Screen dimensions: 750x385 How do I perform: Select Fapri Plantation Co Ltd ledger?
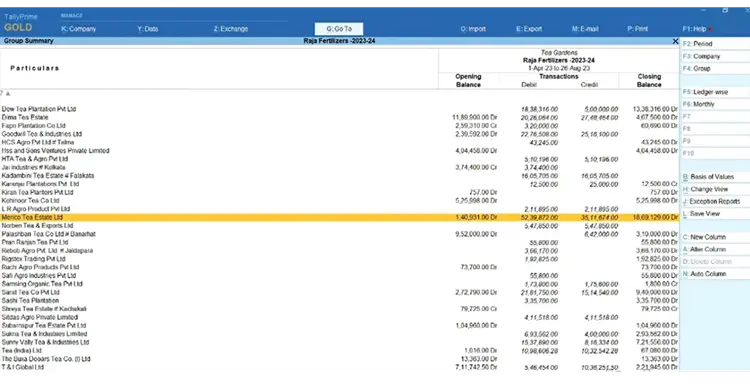[x=33, y=126]
